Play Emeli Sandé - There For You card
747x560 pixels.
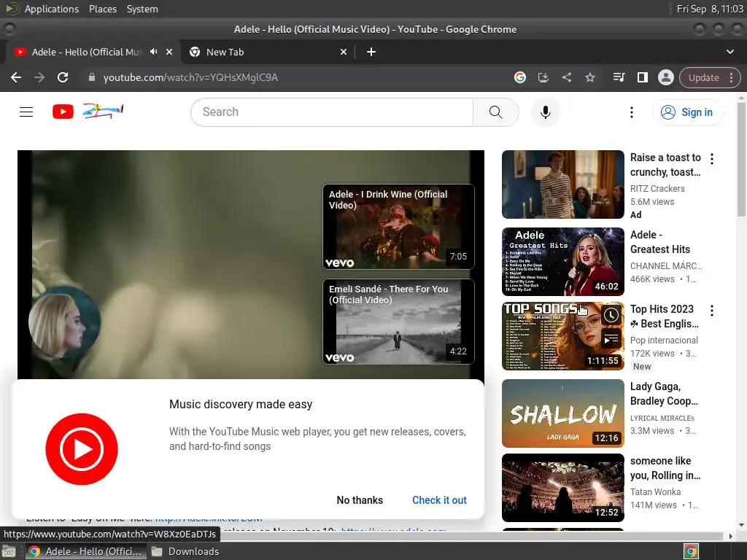coord(398,322)
